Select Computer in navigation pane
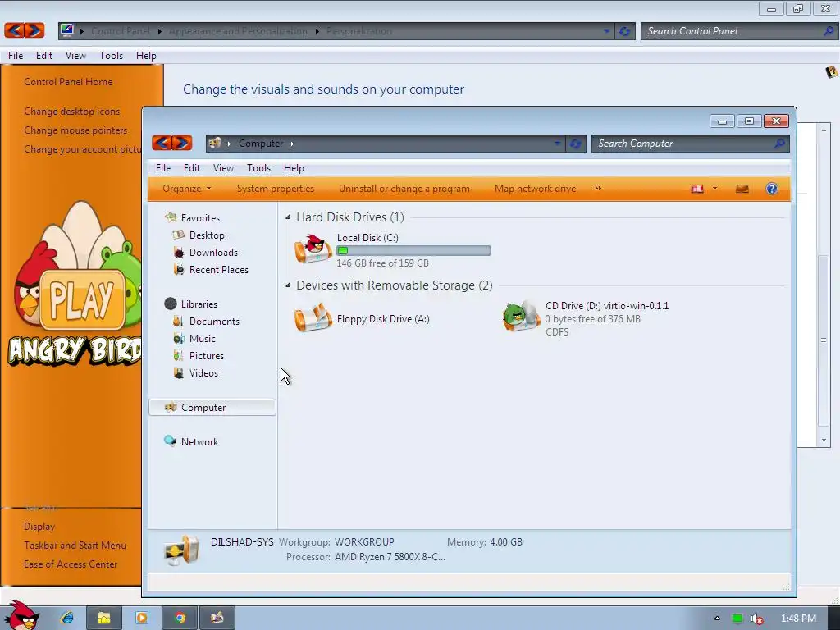840x630 pixels. (212, 407)
